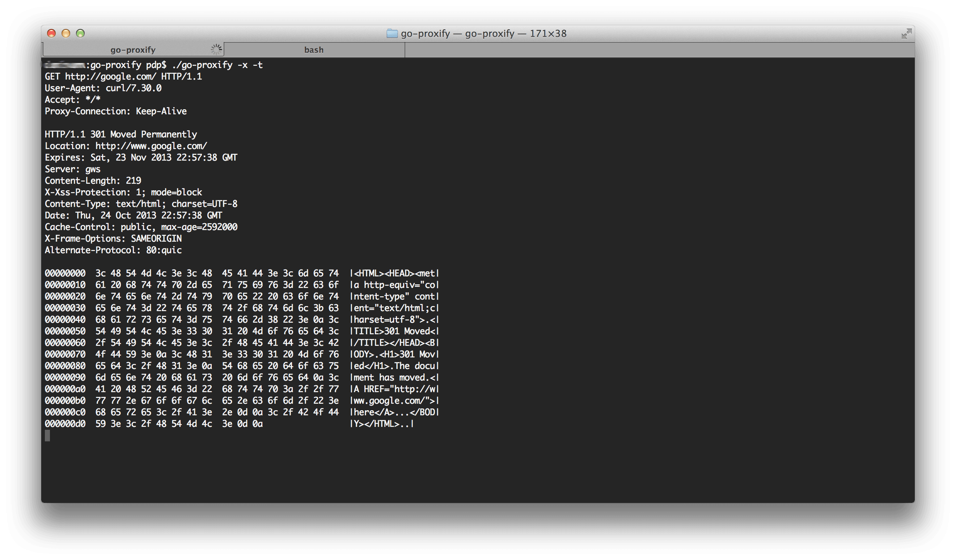
Task: Click ASCII dump '|ent="text/html;c|'
Action: point(394,308)
